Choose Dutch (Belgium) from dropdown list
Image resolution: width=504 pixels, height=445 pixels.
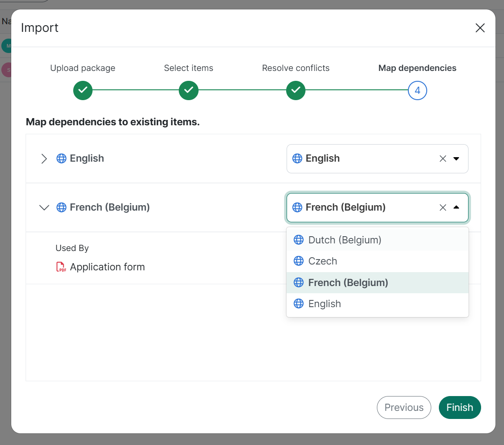click(x=345, y=240)
